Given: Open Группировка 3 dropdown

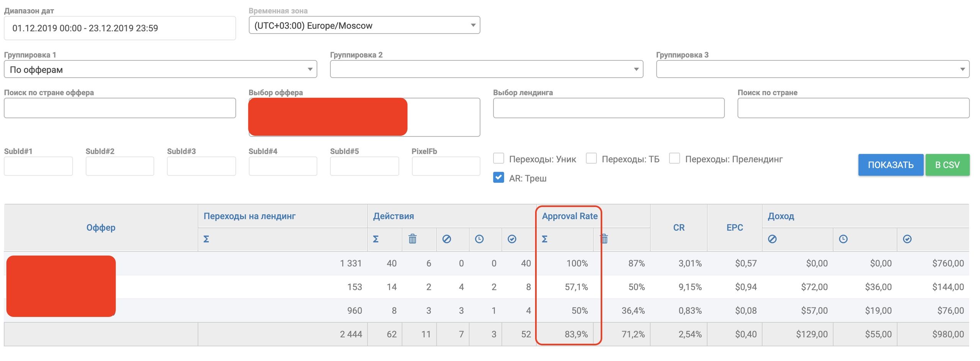Looking at the screenshot, I should click(x=813, y=69).
